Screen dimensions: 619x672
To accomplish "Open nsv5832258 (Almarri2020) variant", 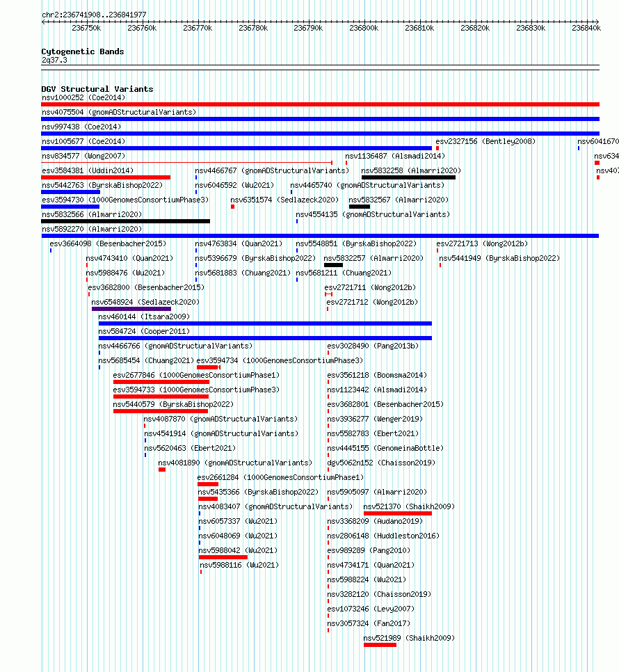I will pos(411,170).
